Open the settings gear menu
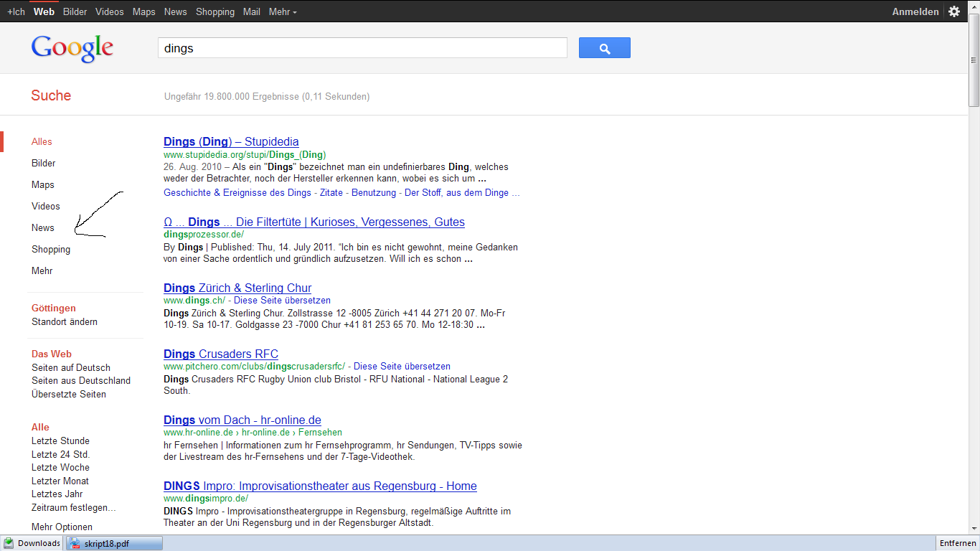980x551 pixels. 953,11
